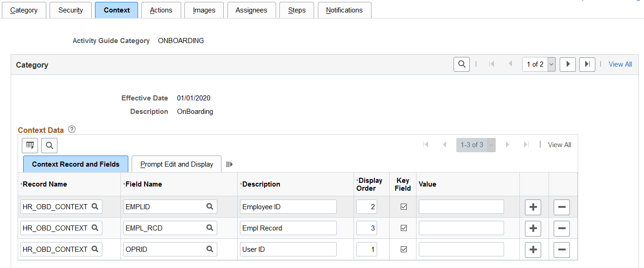Delete the EMPL_RCD context row
Image resolution: width=644 pixels, height=268 pixels.
562,228
